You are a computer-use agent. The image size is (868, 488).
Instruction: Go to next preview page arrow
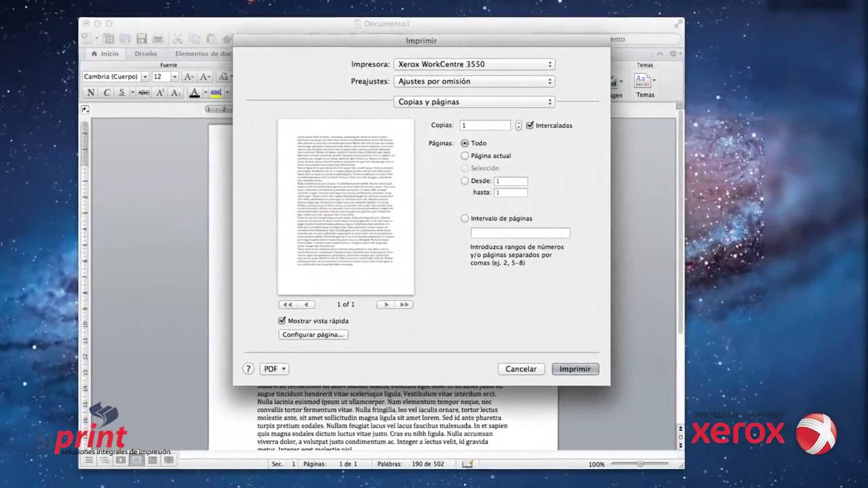click(387, 304)
